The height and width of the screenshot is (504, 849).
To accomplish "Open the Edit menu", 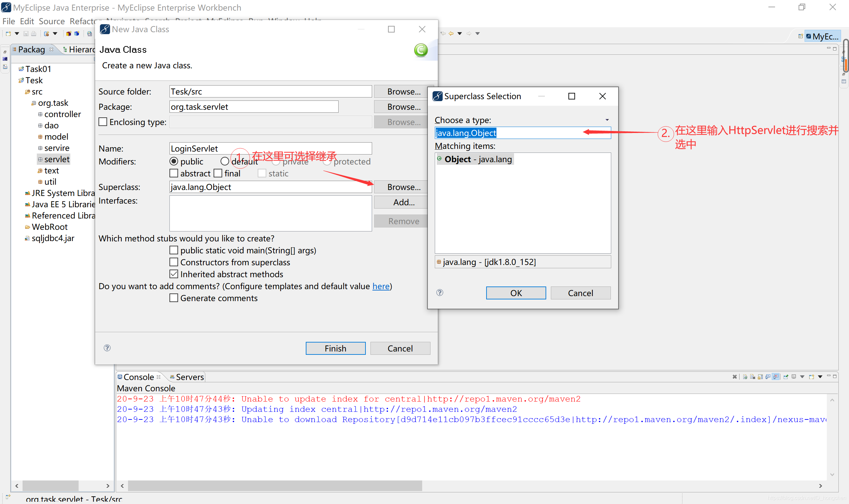I will [27, 22].
